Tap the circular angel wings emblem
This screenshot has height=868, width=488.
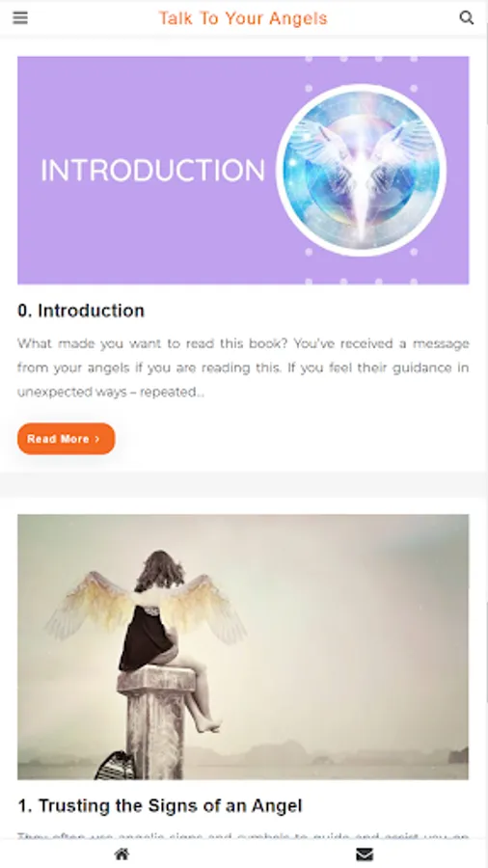tap(362, 170)
